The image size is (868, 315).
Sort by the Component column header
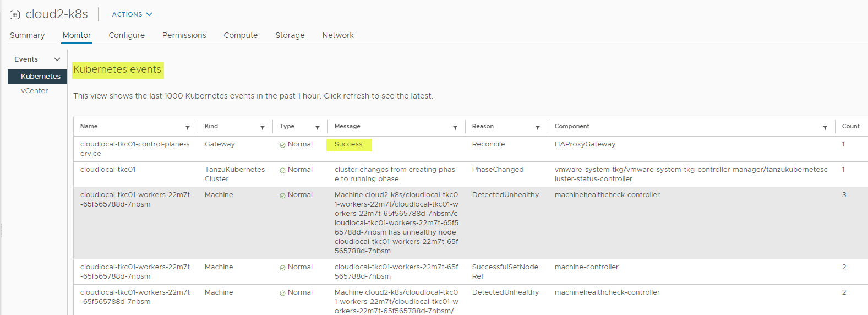coord(572,127)
